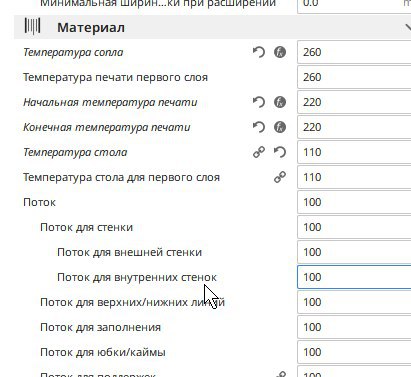Screen dimensions: 411x377
Task: Click the Материал category barcode icon
Action: click(32, 26)
